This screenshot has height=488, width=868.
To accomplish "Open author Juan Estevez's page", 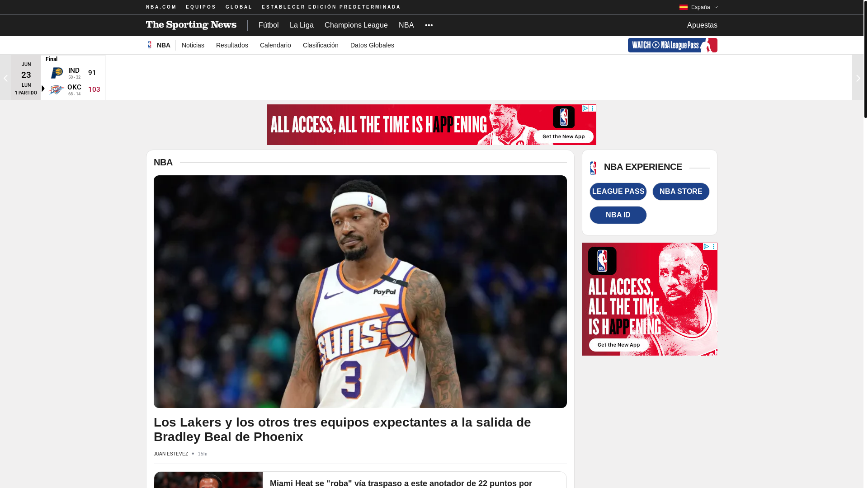I will coord(171,454).
